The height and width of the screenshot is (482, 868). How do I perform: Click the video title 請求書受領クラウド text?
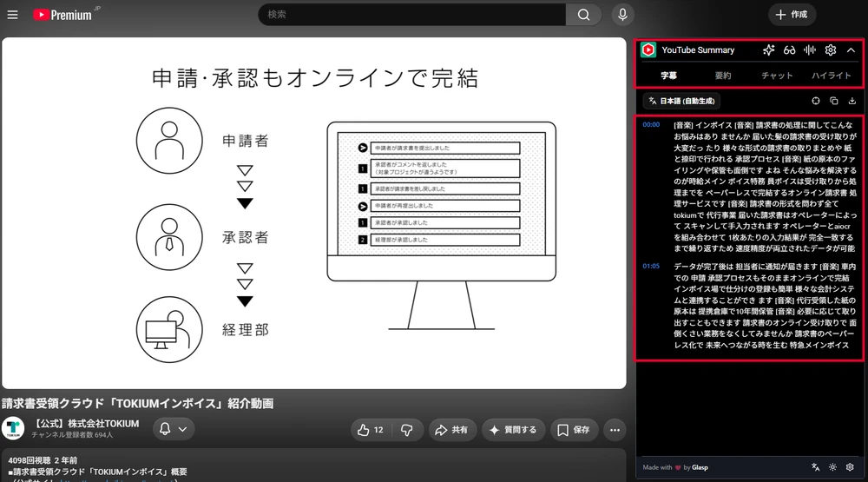[x=137, y=403]
